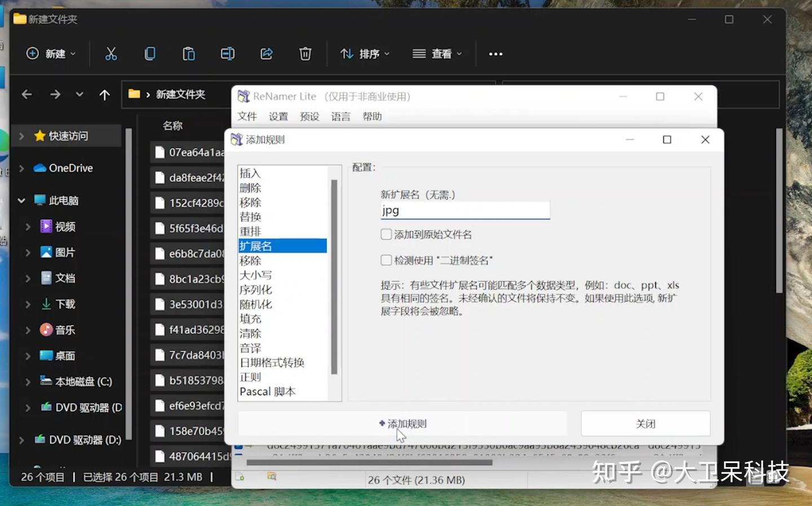
Task: Click the 添加规则 button
Action: [x=403, y=424]
